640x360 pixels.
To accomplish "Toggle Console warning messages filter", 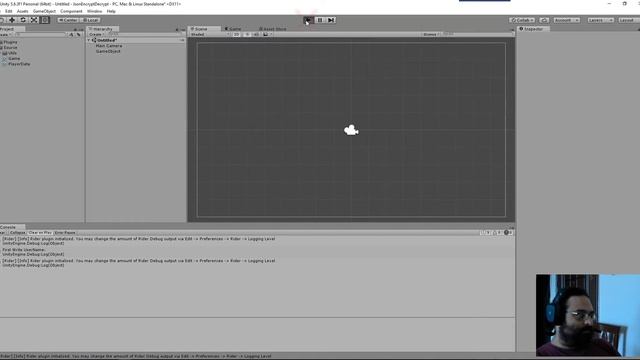I will [497, 233].
